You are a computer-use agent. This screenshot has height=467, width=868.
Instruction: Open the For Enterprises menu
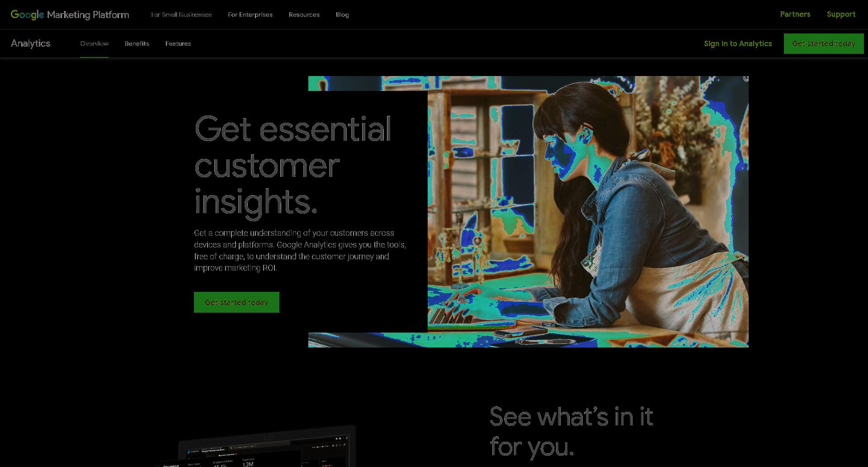(250, 14)
